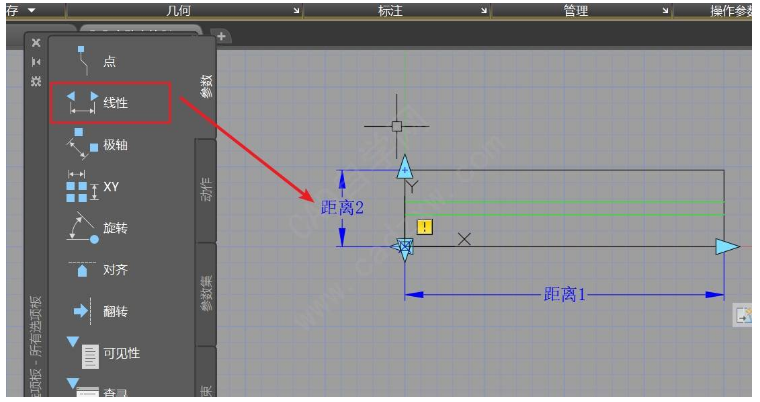
Task: Switch to the 参数集 palette tab
Action: click(x=206, y=293)
